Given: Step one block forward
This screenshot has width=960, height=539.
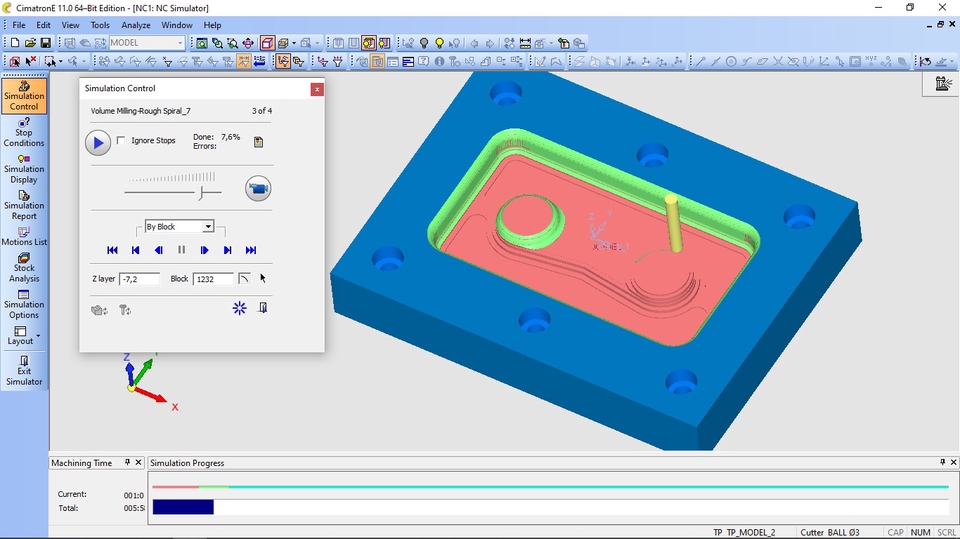Looking at the screenshot, I should [204, 250].
